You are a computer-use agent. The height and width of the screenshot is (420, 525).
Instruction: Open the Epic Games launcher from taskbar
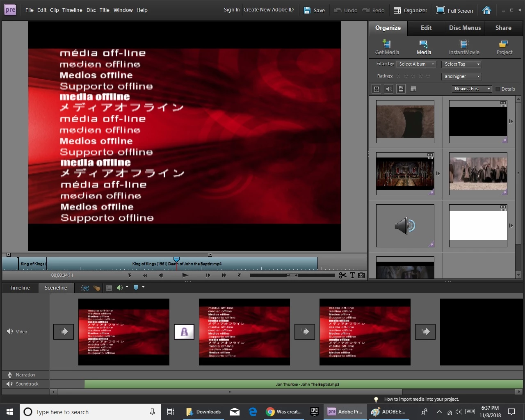(315, 412)
